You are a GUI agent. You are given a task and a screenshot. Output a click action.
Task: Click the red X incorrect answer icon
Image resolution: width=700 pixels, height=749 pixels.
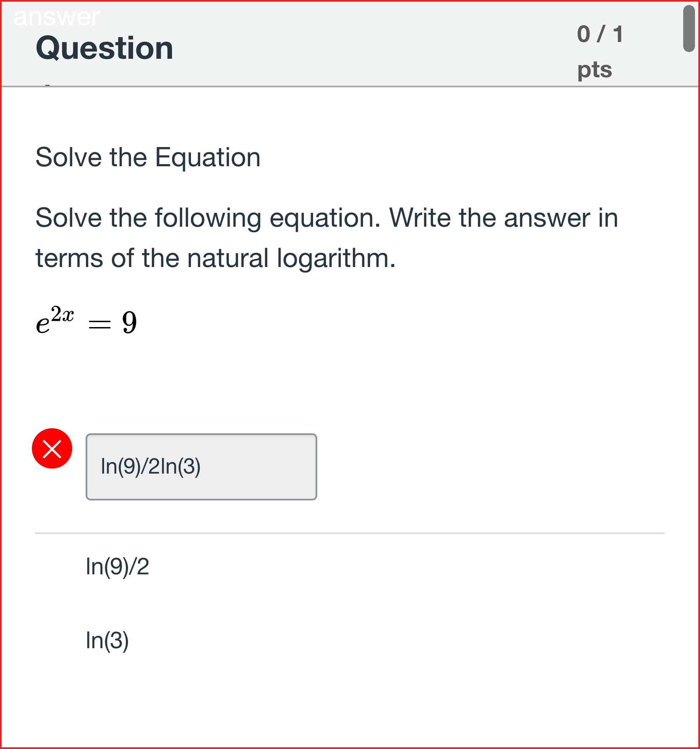point(53,448)
